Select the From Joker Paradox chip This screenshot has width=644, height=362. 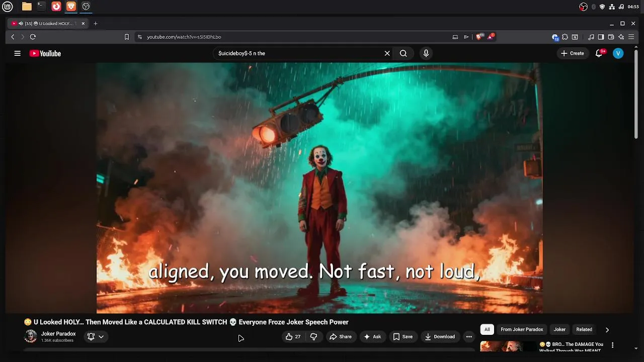tap(522, 330)
